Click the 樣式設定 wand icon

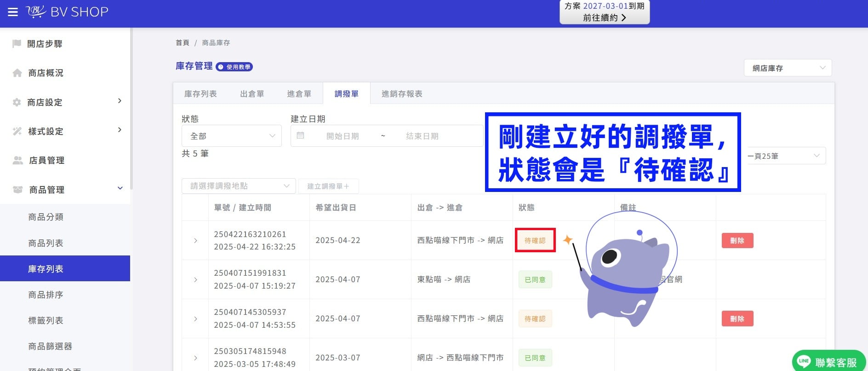pyautogui.click(x=17, y=131)
